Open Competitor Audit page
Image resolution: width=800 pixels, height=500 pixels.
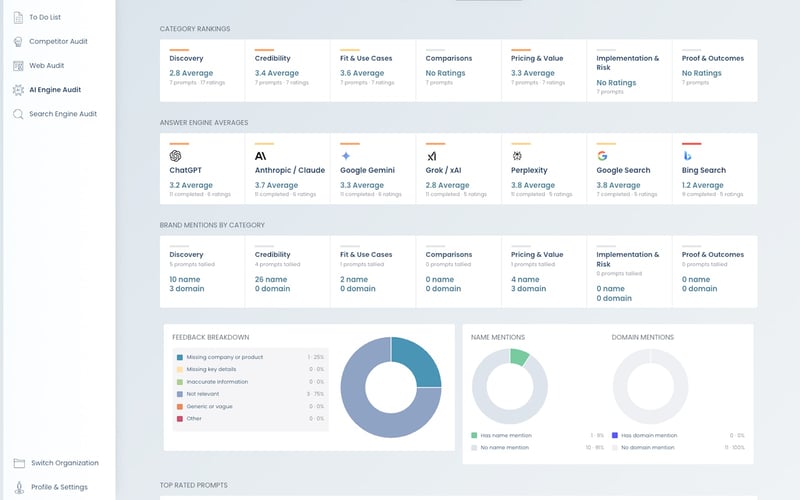[x=58, y=41]
